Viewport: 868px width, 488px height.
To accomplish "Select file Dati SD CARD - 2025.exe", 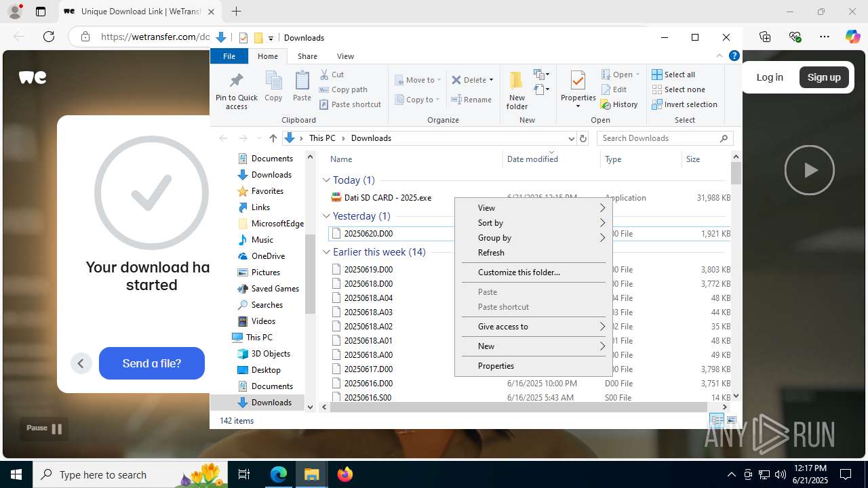I will 388,198.
